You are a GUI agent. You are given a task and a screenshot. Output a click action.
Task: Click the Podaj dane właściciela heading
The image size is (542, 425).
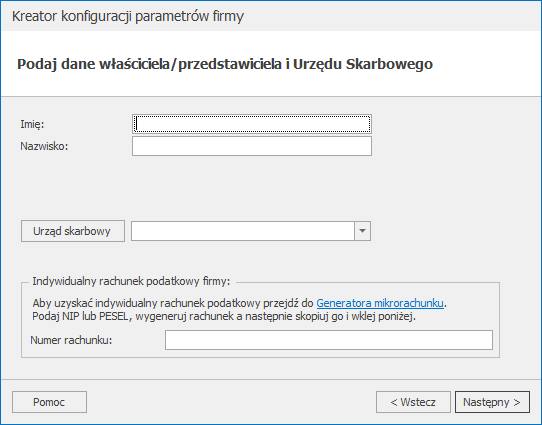225,64
